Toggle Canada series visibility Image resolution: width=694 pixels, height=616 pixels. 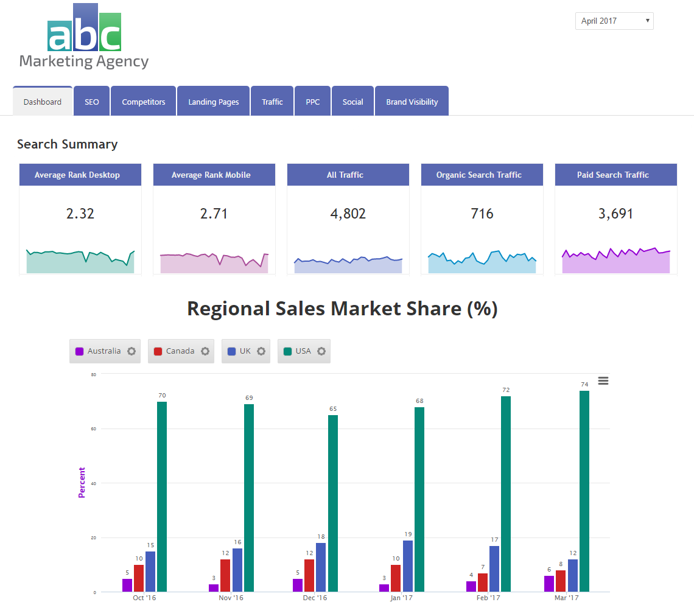(x=180, y=351)
